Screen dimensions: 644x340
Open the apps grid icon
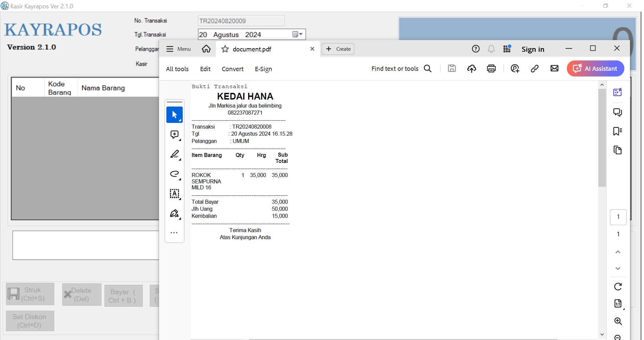[507, 49]
